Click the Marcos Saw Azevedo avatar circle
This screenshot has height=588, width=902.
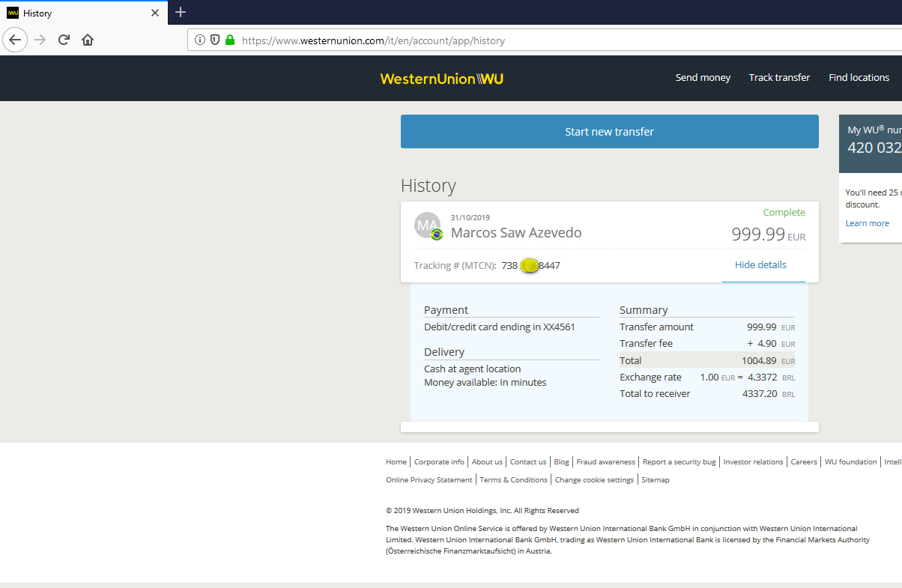[427, 225]
